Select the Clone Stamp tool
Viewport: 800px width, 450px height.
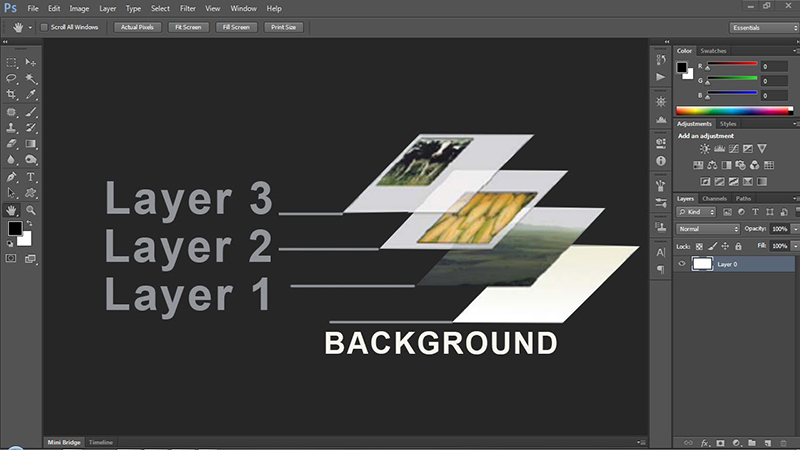coord(11,128)
